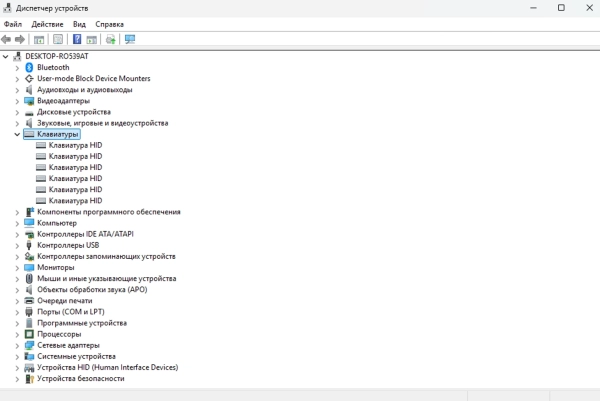
Task: Click Scan for hardware changes monitor icon
Action: (130, 39)
